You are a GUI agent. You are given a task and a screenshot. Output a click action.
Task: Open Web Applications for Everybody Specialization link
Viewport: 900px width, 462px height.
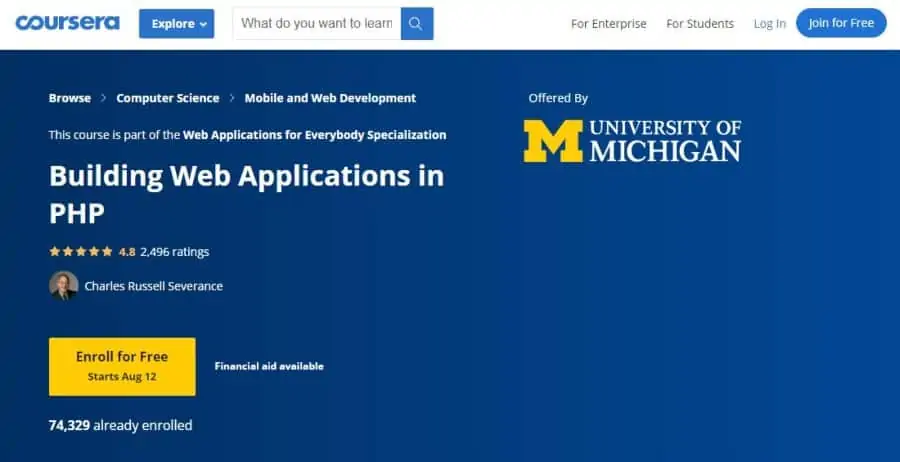click(x=315, y=135)
